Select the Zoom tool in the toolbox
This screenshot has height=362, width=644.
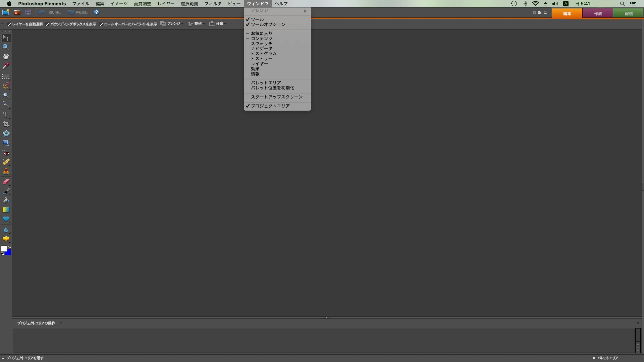tap(6, 47)
